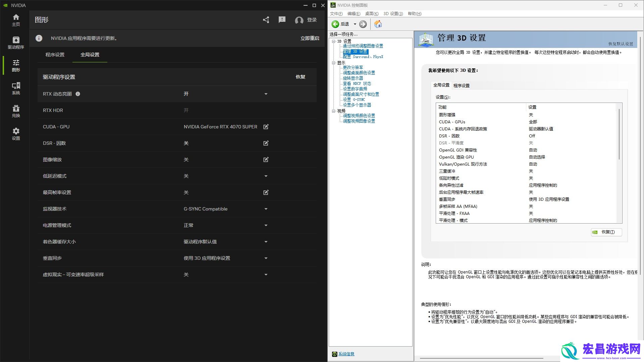Open the 系统 system sidebar icon
644x362 pixels.
tap(16, 85)
